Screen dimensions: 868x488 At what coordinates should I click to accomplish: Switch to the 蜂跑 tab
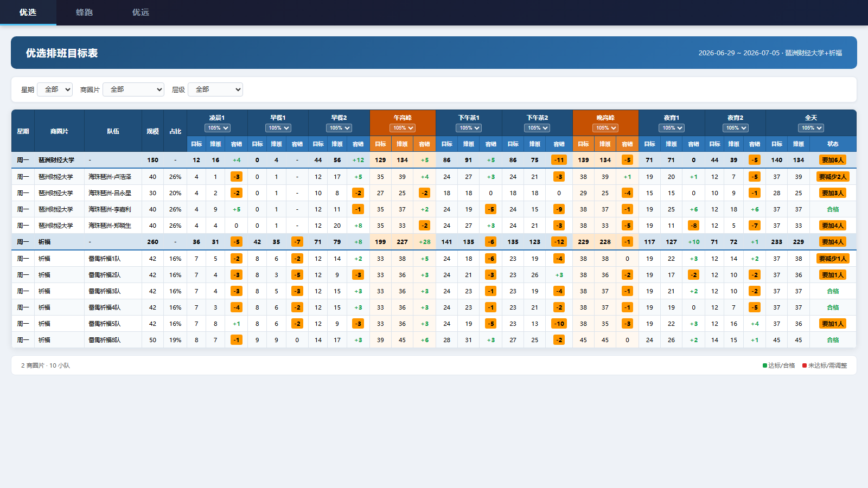[84, 12]
